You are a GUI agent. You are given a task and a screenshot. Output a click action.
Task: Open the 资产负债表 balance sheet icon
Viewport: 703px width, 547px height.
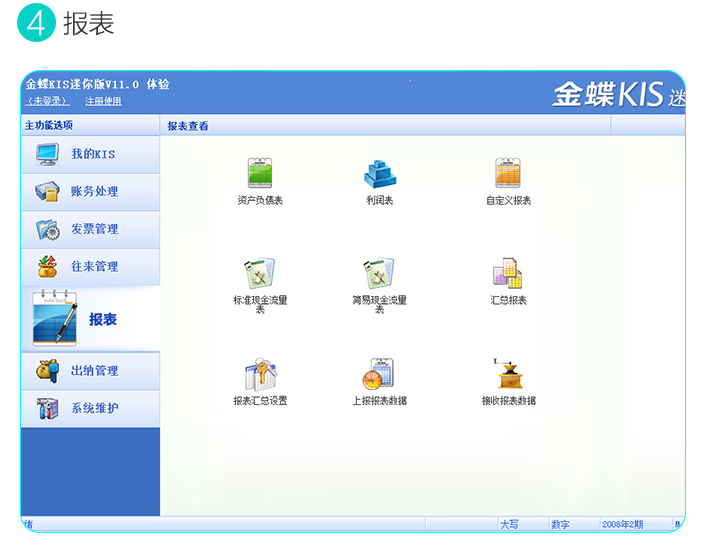pyautogui.click(x=260, y=175)
